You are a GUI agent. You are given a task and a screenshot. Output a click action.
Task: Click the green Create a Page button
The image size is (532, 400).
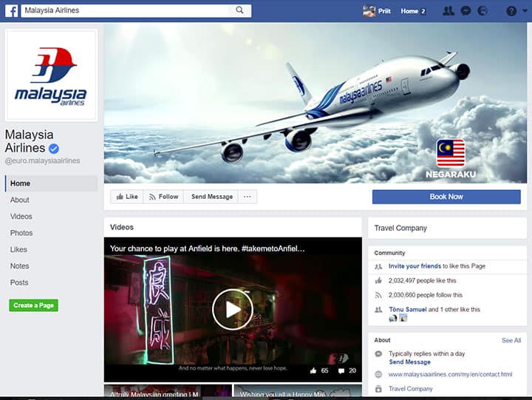(33, 305)
